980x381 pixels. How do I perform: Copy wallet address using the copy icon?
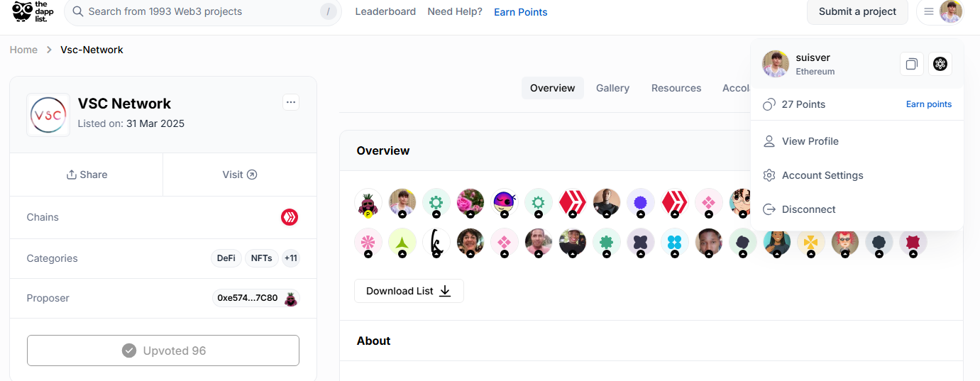coord(912,64)
